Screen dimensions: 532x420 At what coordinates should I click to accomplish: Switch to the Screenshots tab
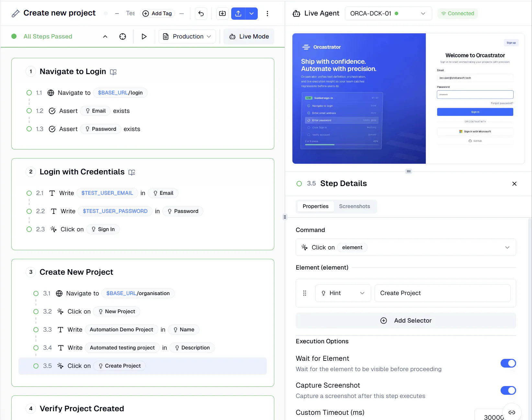tap(354, 206)
